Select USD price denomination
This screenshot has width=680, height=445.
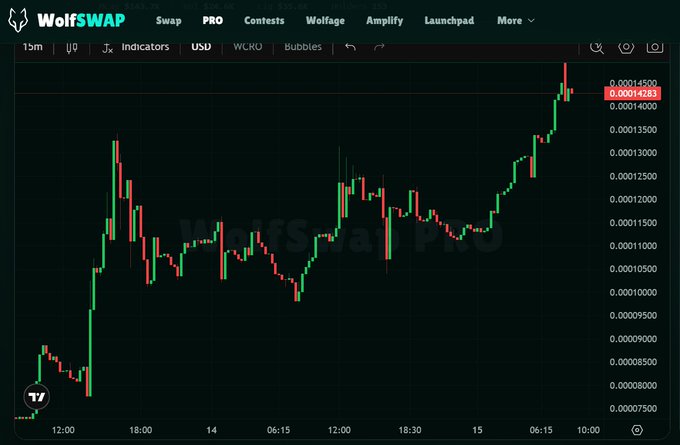click(201, 47)
